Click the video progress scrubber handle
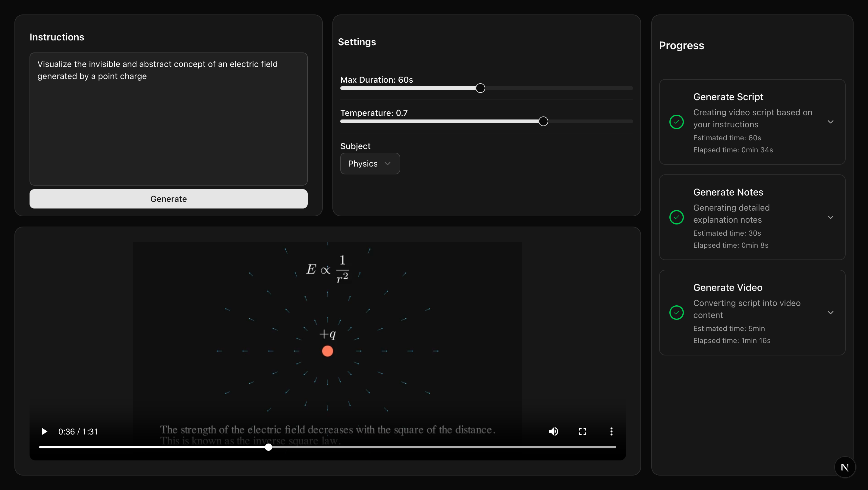This screenshot has width=868, height=490. pyautogui.click(x=268, y=447)
